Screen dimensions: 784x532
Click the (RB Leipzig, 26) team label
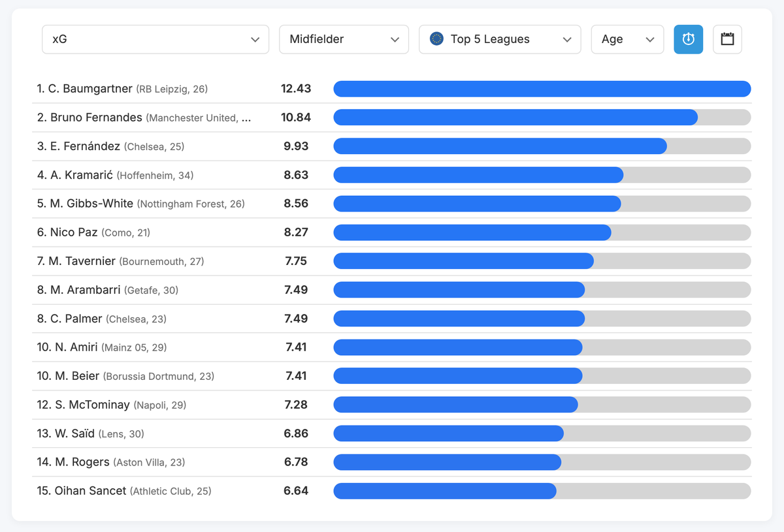[172, 89]
